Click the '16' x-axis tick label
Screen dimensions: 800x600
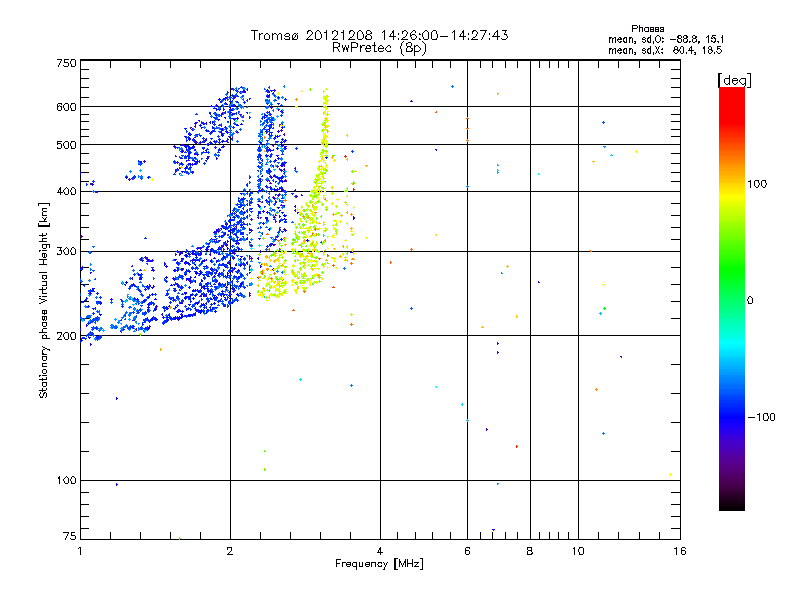tap(680, 551)
